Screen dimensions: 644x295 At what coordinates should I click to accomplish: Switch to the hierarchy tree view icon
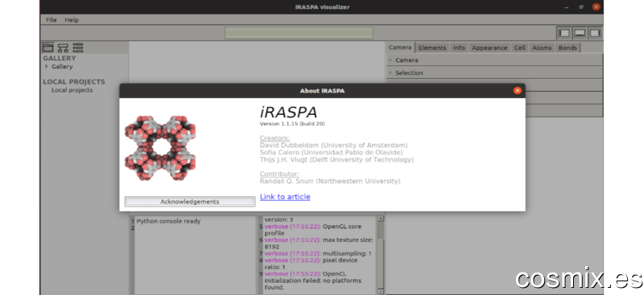[x=63, y=47]
